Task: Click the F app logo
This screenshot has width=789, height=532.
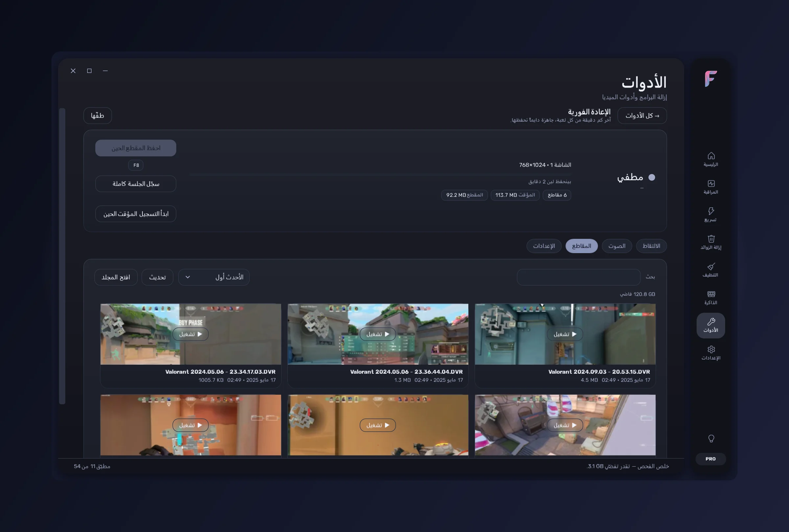Action: 711,78
